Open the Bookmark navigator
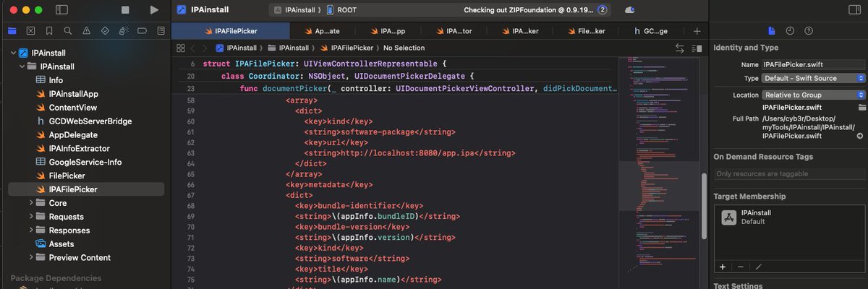 point(48,31)
